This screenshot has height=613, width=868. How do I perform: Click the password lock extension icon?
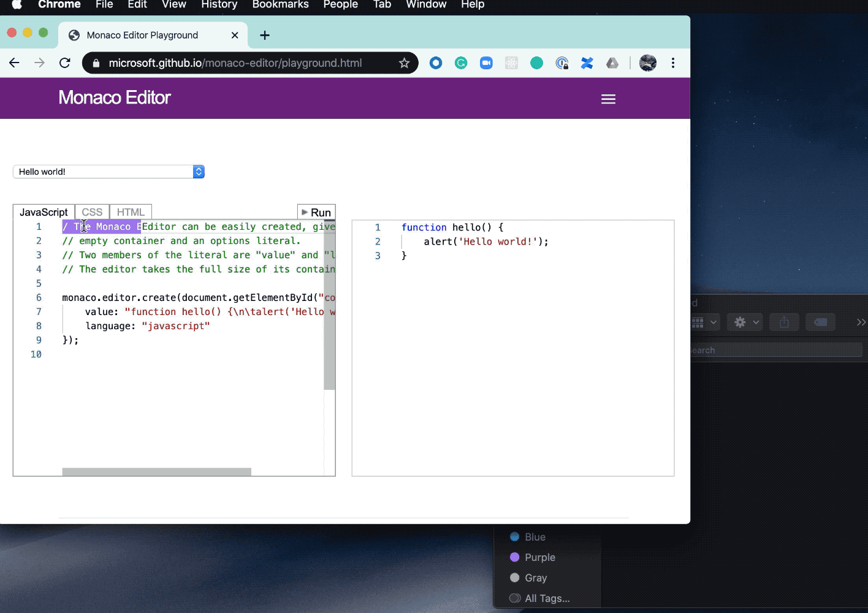point(562,63)
